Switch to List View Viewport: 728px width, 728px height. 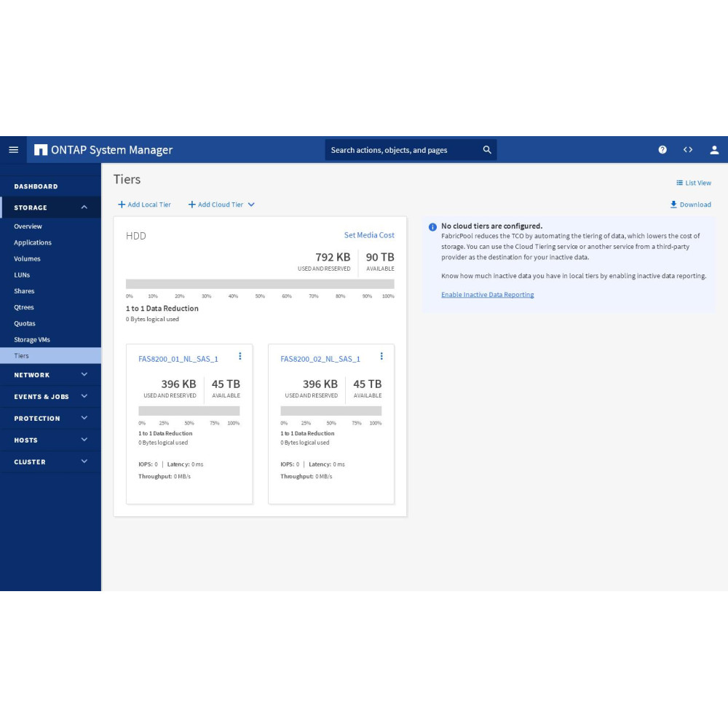pos(693,183)
